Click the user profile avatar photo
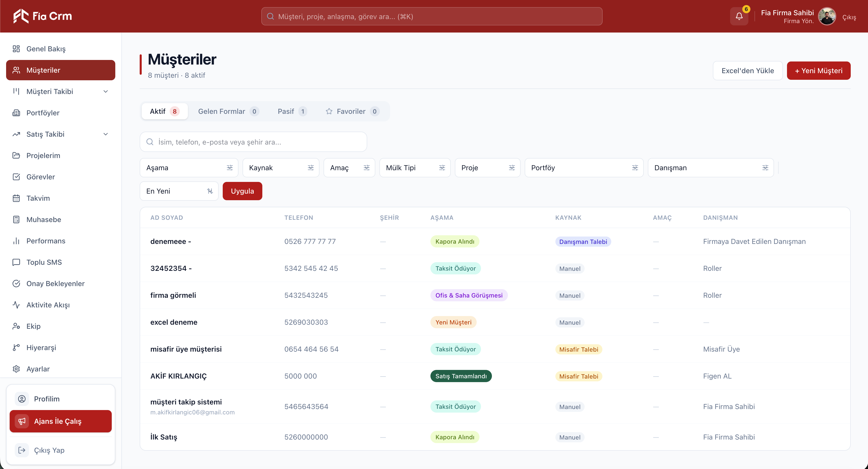 click(827, 16)
